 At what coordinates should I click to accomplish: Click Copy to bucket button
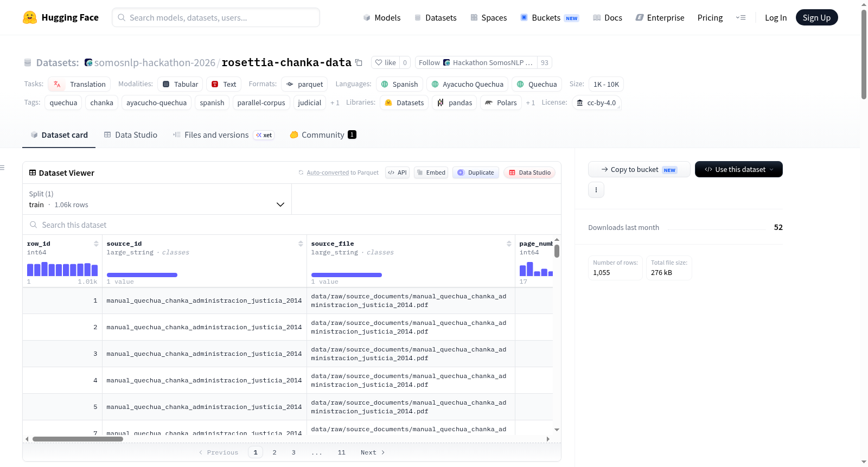pyautogui.click(x=639, y=169)
